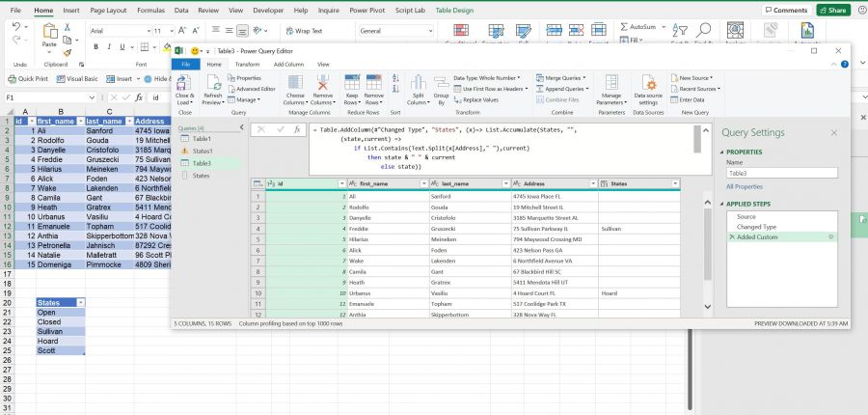This screenshot has height=415, width=868.
Task: Toggle bottom align in Excel ribbon
Action: click(x=242, y=31)
